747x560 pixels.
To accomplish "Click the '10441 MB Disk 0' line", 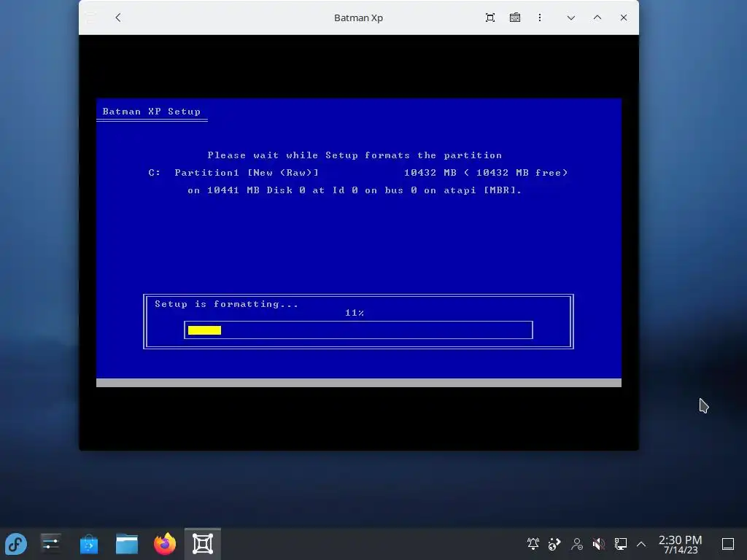I will 355,190.
